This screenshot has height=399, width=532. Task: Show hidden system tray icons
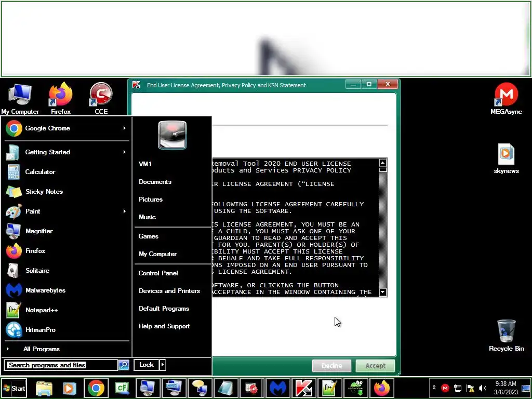click(x=434, y=388)
